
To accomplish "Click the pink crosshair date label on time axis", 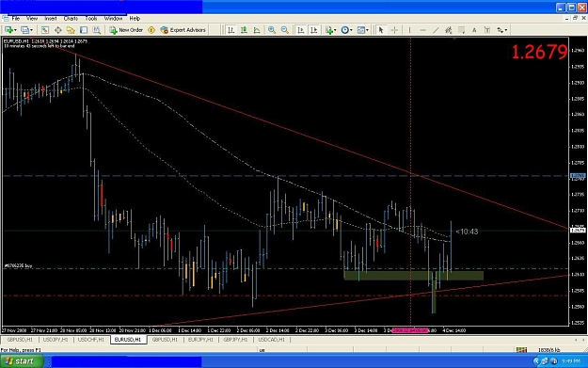I will [410, 330].
